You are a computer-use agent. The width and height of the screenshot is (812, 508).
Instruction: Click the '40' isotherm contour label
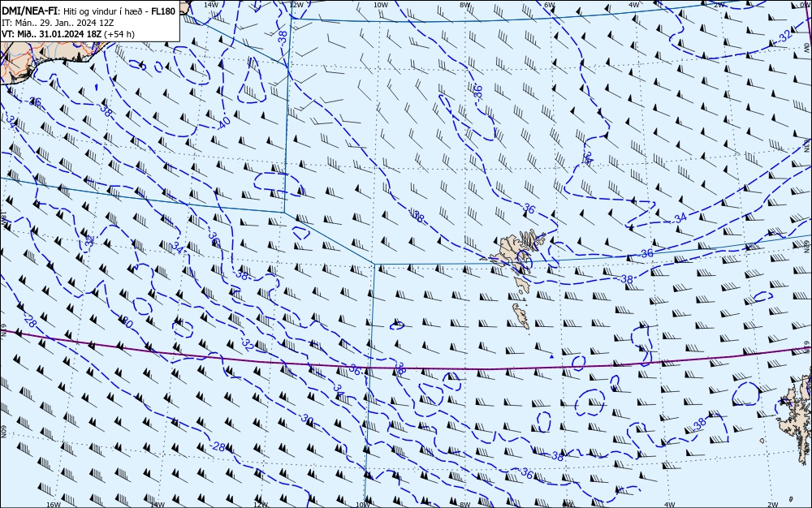[x=224, y=123]
